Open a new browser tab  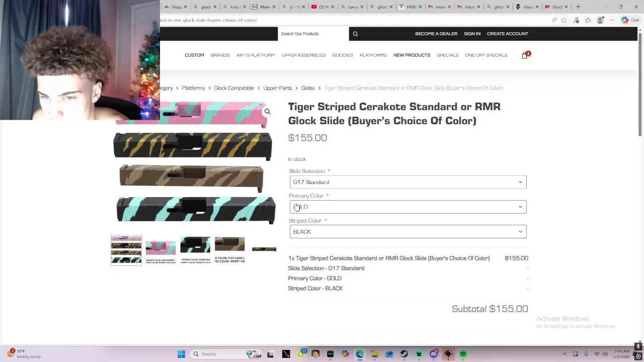pyautogui.click(x=578, y=7)
